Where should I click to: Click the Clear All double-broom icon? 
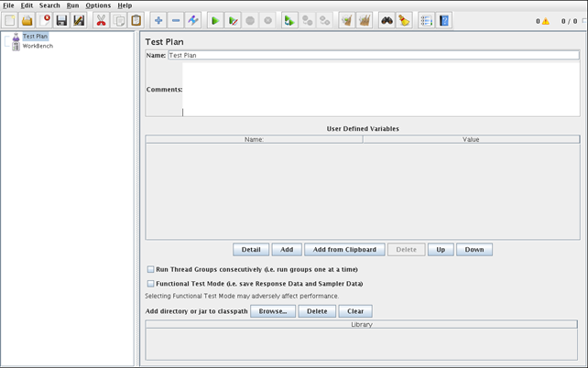(364, 20)
